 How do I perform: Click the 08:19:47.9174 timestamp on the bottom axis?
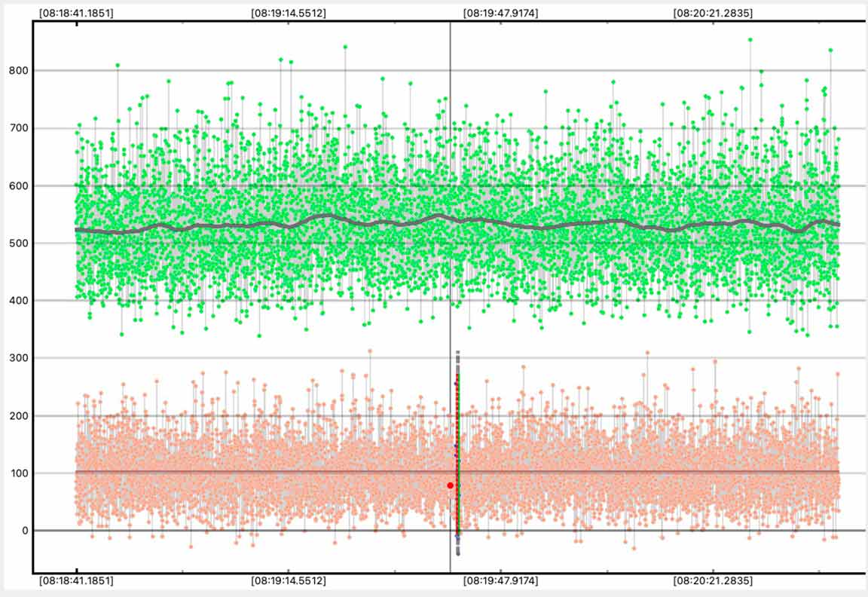click(500, 581)
